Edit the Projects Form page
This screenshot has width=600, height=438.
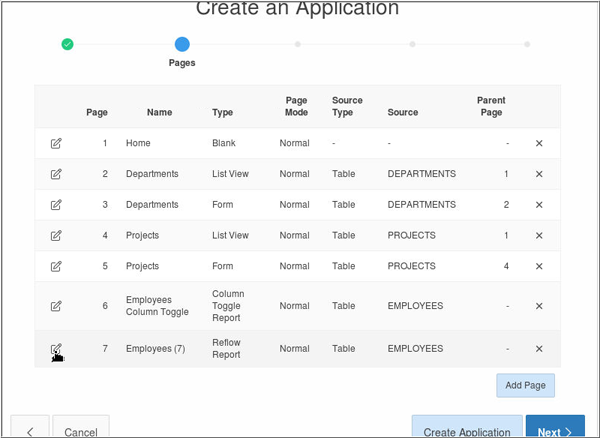tap(56, 267)
